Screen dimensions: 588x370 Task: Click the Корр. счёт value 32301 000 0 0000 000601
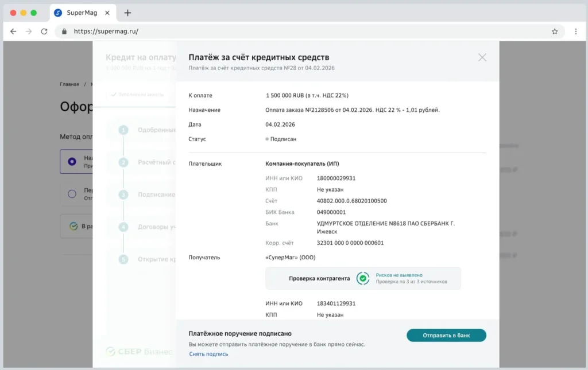point(350,243)
